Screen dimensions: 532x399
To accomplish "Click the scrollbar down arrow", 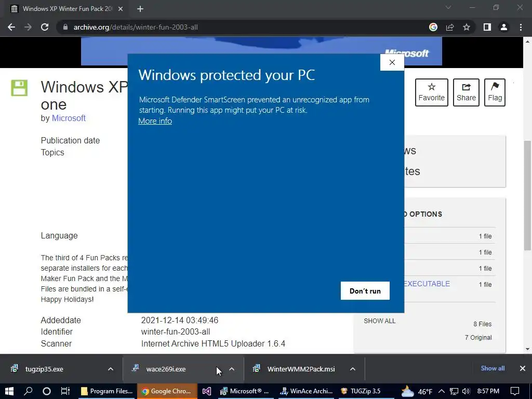I will tap(527, 349).
